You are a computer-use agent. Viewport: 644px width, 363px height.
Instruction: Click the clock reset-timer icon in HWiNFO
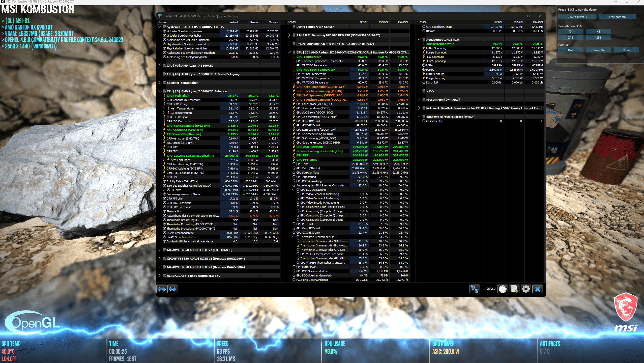(503, 289)
